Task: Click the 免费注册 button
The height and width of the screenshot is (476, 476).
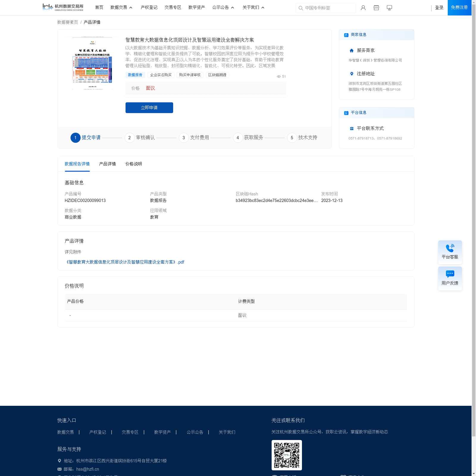Action: tap(460, 8)
